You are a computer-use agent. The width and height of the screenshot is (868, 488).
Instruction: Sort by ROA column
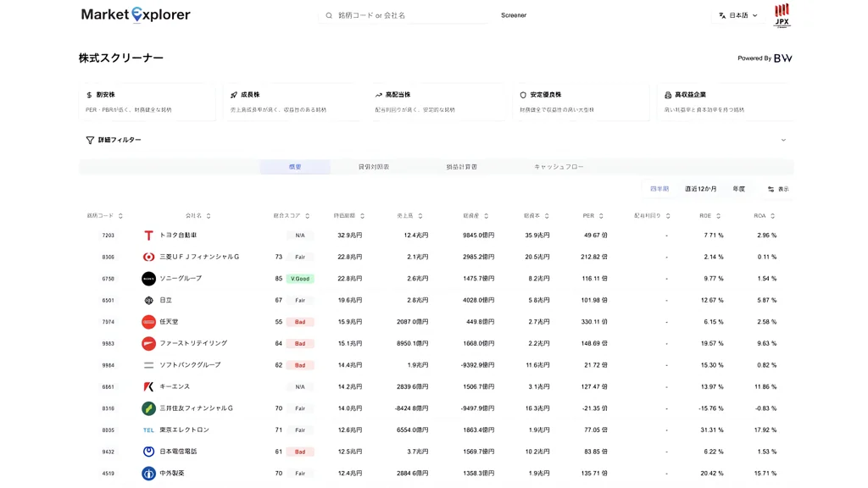(x=764, y=216)
